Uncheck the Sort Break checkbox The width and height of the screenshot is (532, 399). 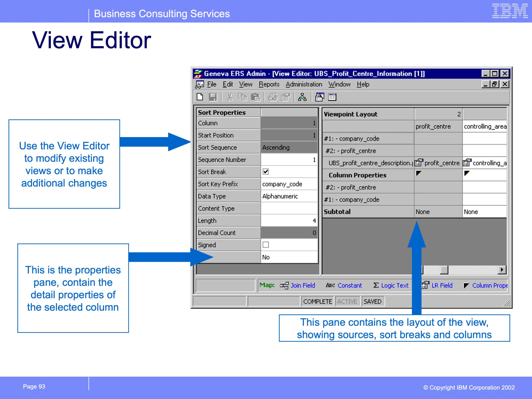click(x=266, y=172)
